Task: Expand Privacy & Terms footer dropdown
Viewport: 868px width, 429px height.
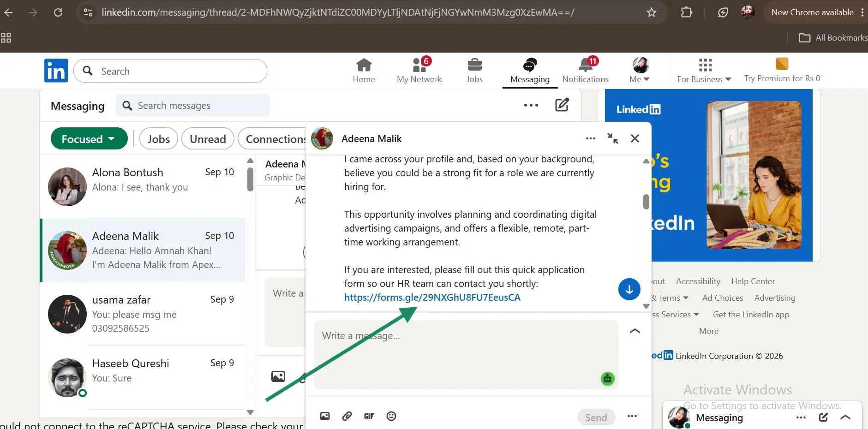Action: point(670,298)
